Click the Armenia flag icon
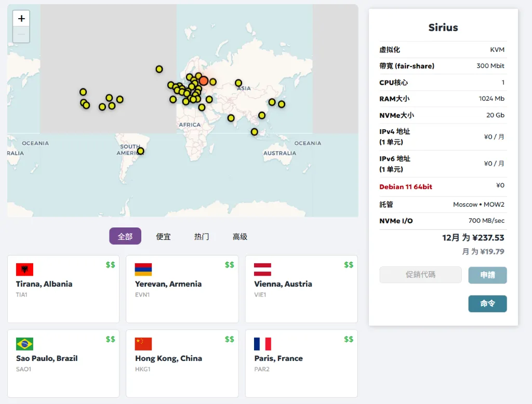 (143, 270)
